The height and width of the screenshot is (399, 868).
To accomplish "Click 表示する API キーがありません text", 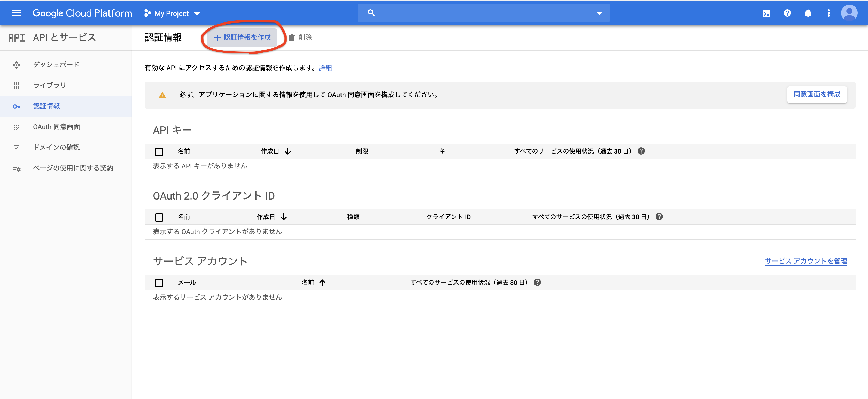I will coord(200,166).
